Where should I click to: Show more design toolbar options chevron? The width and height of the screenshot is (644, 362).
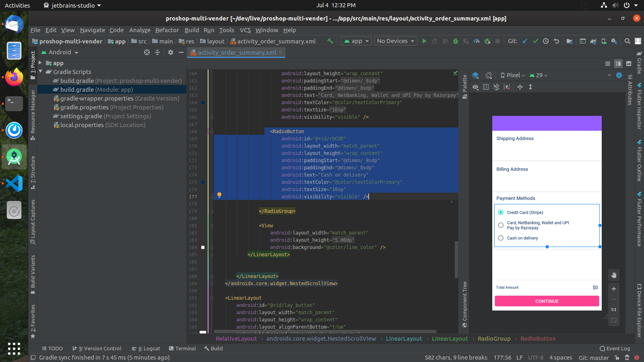click(x=609, y=75)
